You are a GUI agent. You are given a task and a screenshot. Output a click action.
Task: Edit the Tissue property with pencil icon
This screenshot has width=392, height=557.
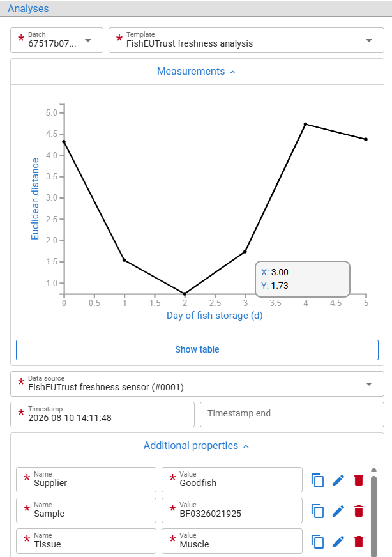click(x=338, y=542)
